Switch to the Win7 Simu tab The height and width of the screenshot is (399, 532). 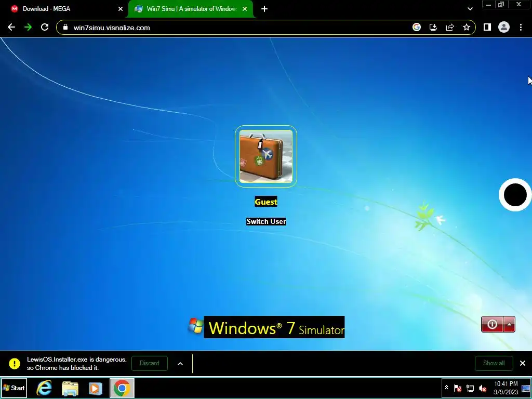tap(192, 9)
